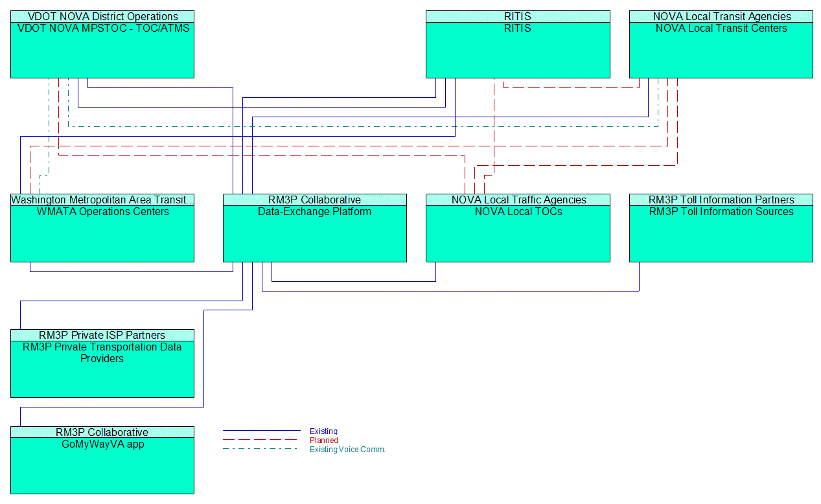This screenshot has width=821, height=504.
Task: Select the NOVA Local Transit Centers box
Action: 721,50
